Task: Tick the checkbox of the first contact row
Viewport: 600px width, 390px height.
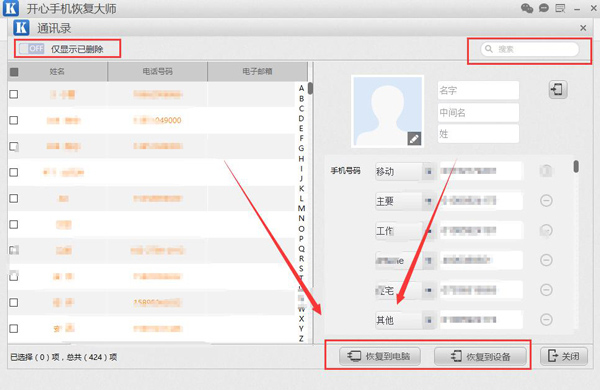Action: click(x=14, y=94)
